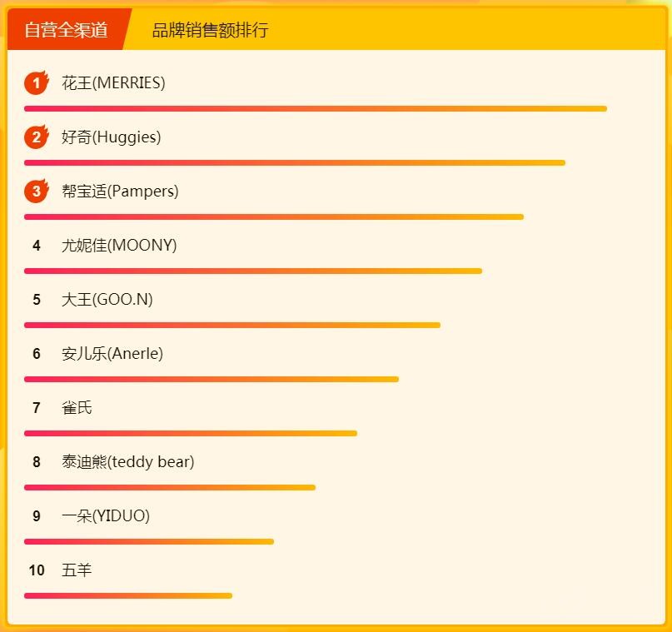Click the 帮宝适(Pampers) brand name
Viewport: 672px width, 632px height.
click(x=120, y=192)
